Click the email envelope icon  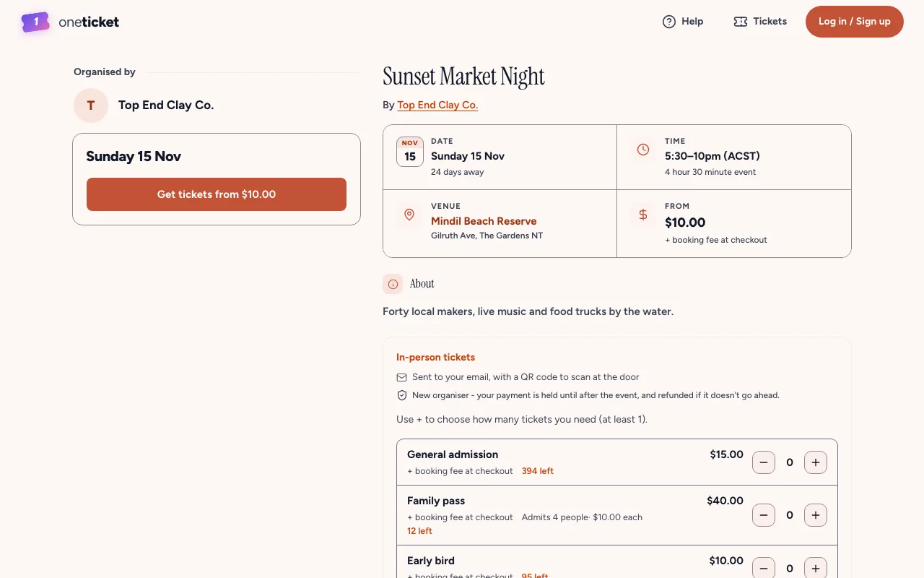pyautogui.click(x=402, y=377)
